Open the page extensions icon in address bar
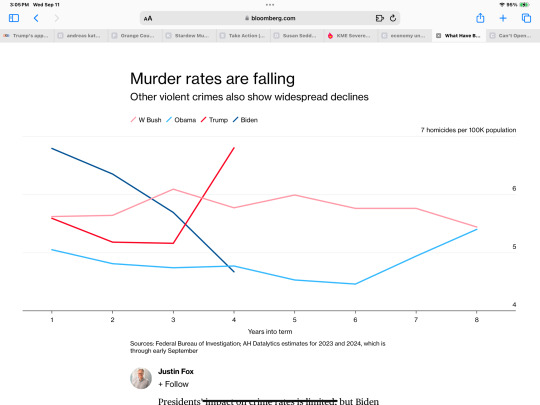This screenshot has height=405, width=540. (380, 18)
